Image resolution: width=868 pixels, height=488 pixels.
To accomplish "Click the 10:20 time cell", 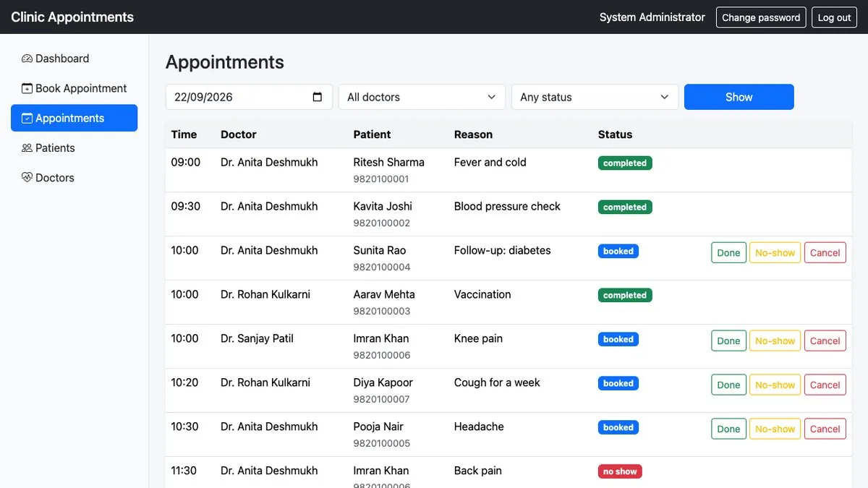I will tap(184, 382).
